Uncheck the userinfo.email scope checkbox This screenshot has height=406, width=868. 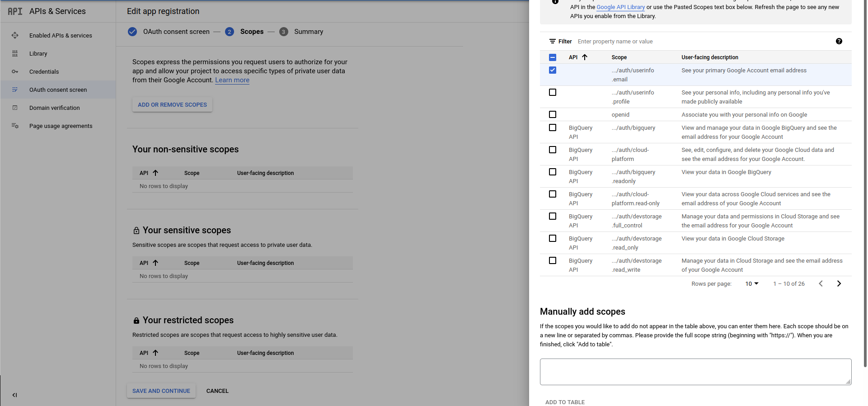(x=552, y=70)
